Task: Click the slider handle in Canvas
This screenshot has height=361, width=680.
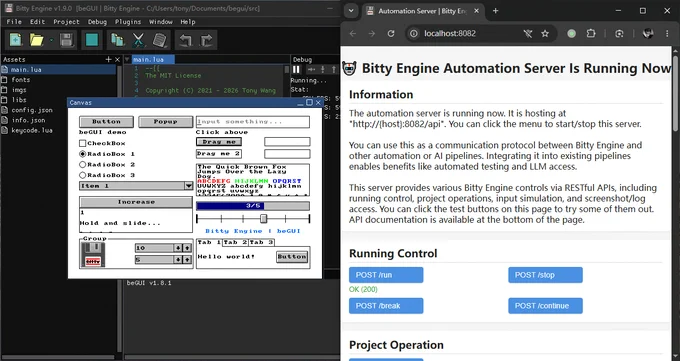Action: [x=263, y=218]
